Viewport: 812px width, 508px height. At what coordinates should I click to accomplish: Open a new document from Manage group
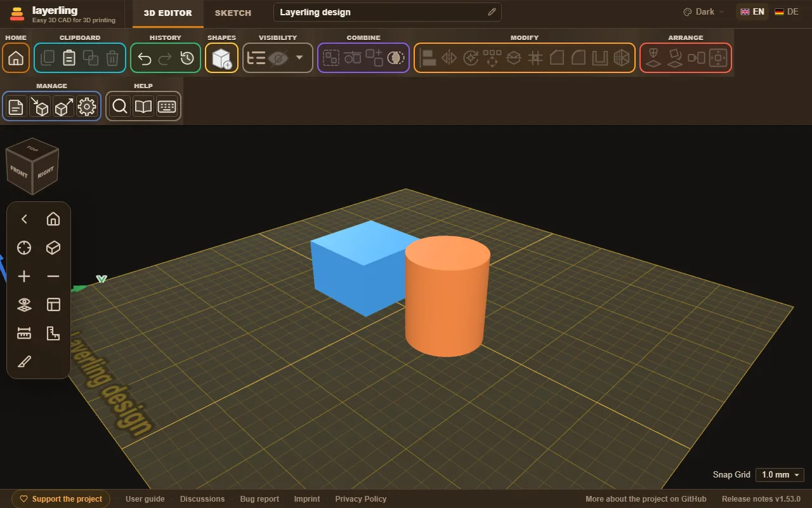(x=16, y=107)
